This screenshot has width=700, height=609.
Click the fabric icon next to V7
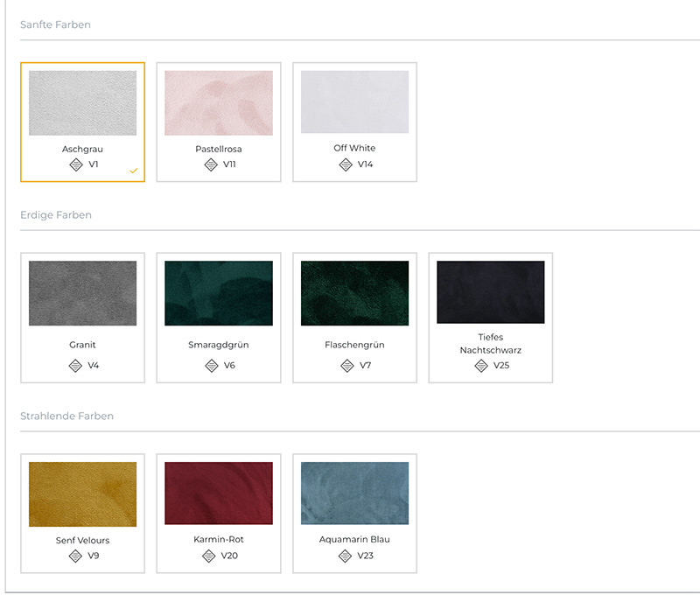point(346,366)
